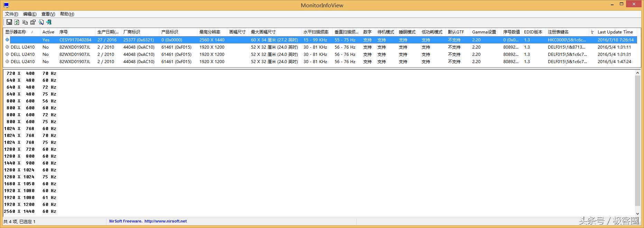Viewport: 644px width, 228px height.
Task: Open the 文件(F) menu
Action: [12, 14]
